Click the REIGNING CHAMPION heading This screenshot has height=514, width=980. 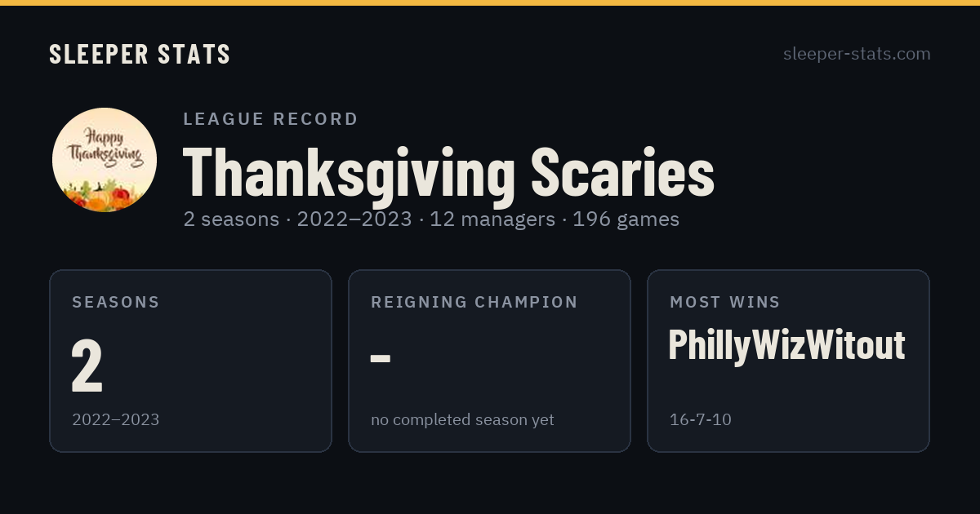[x=474, y=302]
